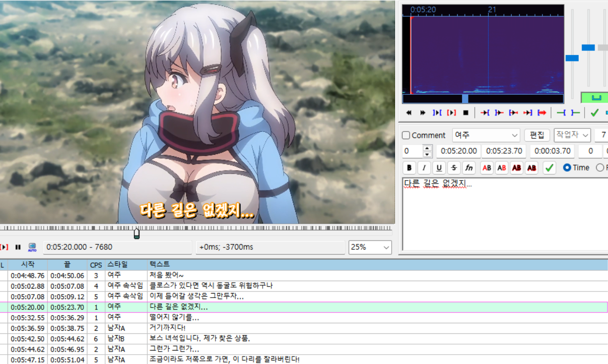Toggle bold formatting
The width and height of the screenshot is (608, 364).
click(409, 168)
